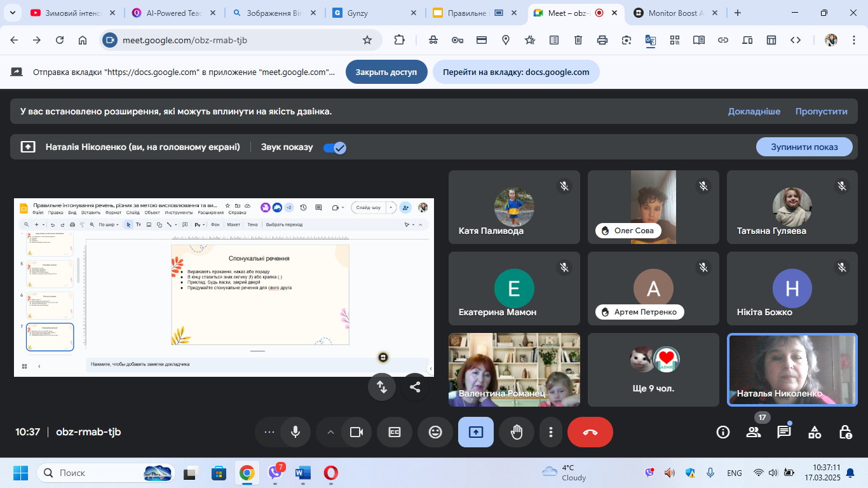Viewport: 868px width, 488px height.
Task: Switch to Monitor Boost tab
Action: 675,13
